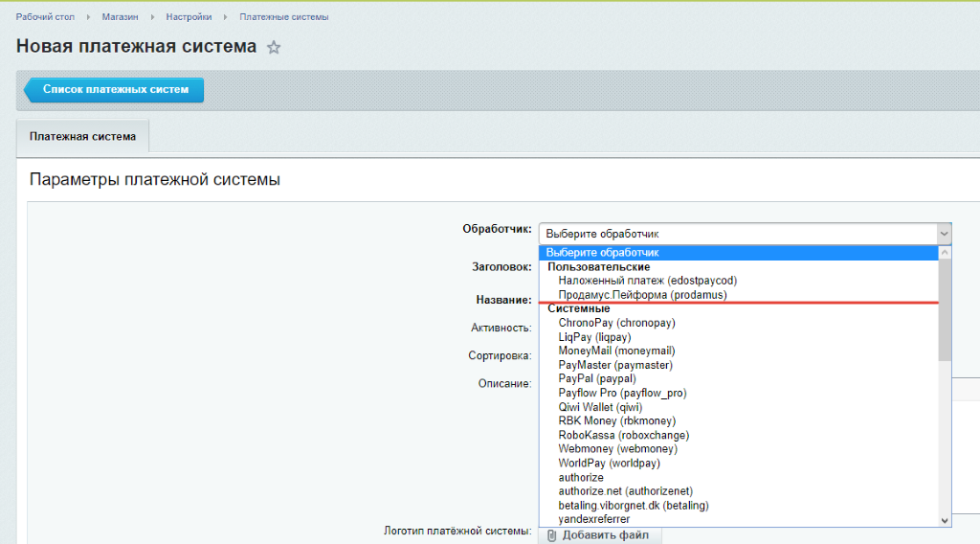
Task: Select yandexreferrer handler option
Action: coord(593,519)
